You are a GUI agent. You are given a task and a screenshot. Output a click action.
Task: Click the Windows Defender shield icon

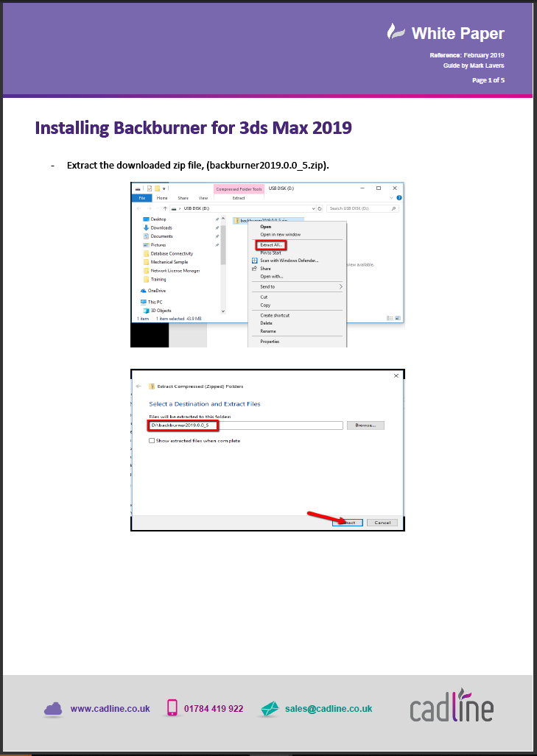[x=254, y=261]
